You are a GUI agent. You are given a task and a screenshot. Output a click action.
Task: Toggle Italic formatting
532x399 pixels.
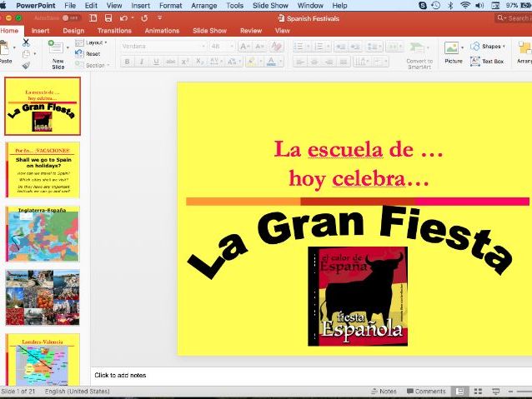coord(142,62)
